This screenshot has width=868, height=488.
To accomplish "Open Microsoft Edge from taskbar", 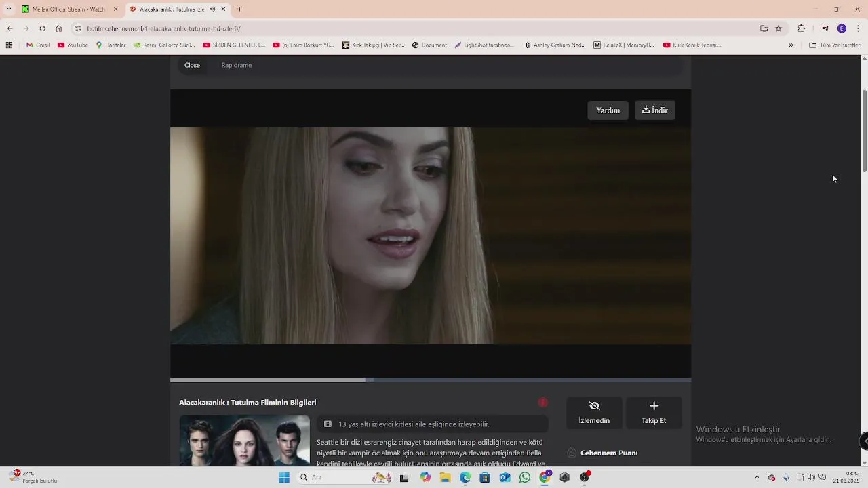I will pos(465,477).
